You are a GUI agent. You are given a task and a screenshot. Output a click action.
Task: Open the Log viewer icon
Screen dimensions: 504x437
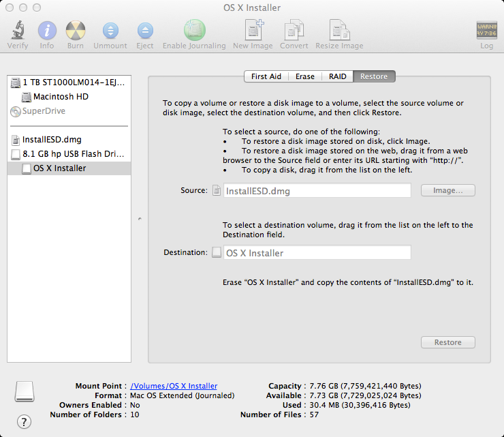pyautogui.click(x=486, y=30)
